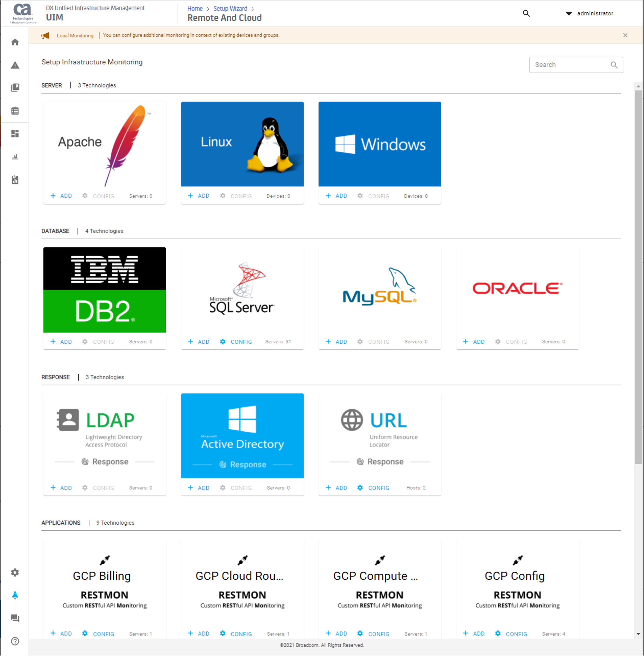This screenshot has height=656, width=644.
Task: Dismiss the Local Monitoring banner
Action: pyautogui.click(x=625, y=35)
